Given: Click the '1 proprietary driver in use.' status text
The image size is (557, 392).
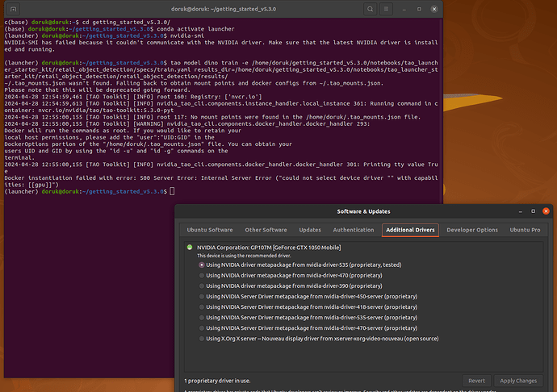Looking at the screenshot, I should [x=217, y=381].
